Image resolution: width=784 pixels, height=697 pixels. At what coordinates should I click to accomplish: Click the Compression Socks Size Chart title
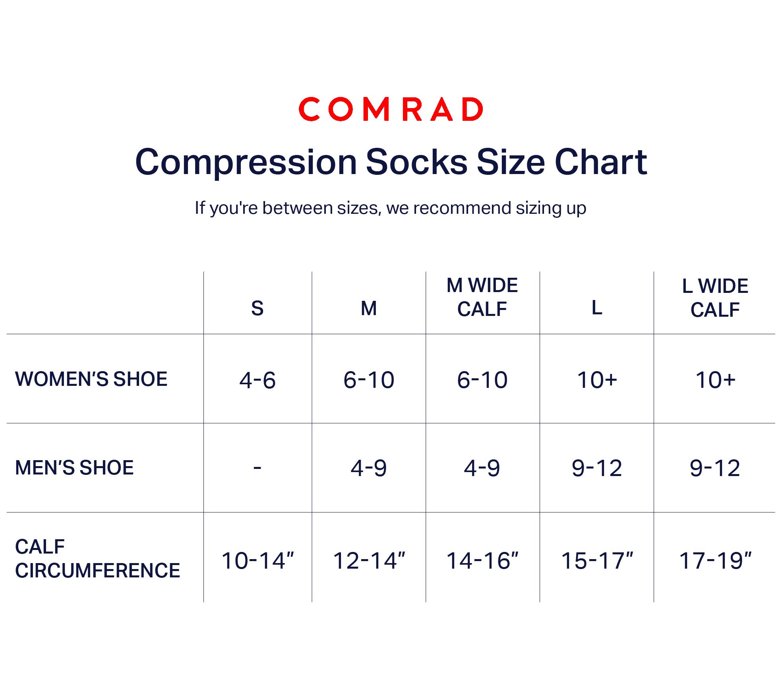[x=391, y=162]
